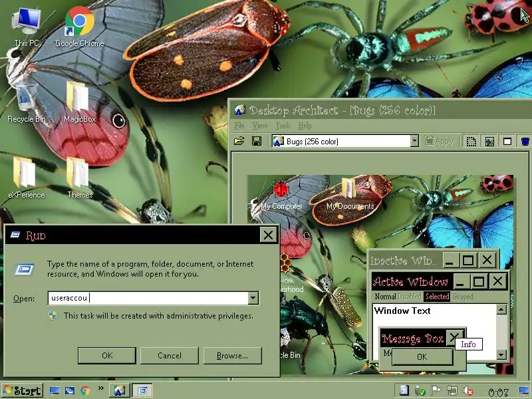Click the network tray icon
Screen dimensions: 532x399
tap(452, 391)
